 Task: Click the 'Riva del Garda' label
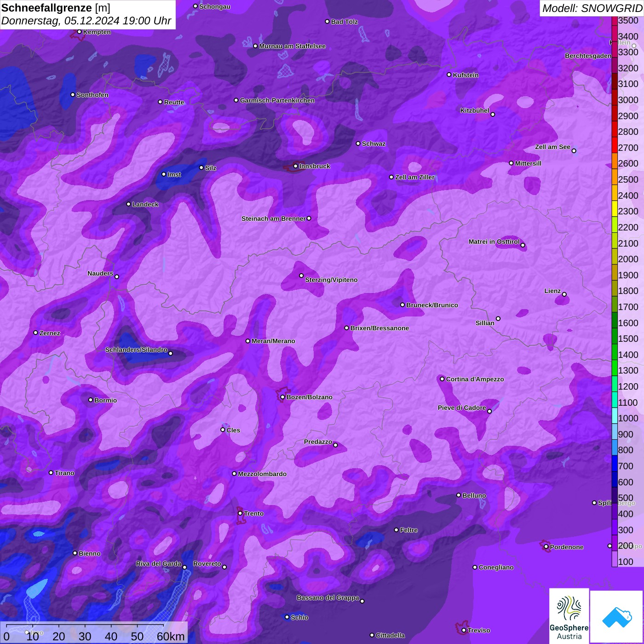coord(159,563)
